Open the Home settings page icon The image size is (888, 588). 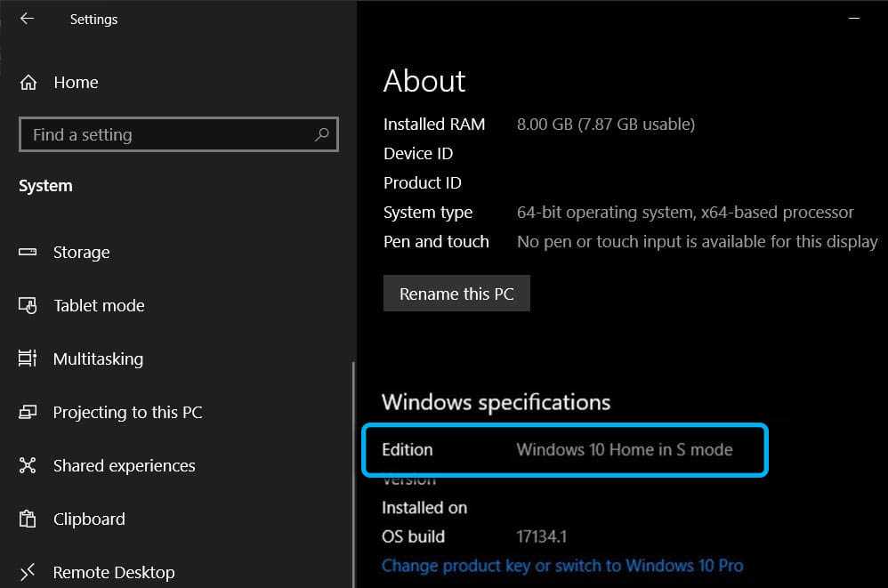(28, 83)
